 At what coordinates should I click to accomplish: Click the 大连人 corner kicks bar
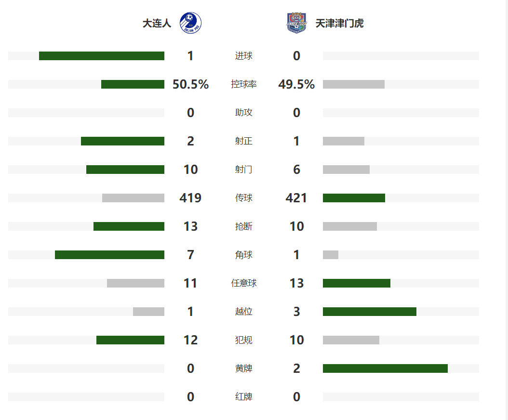[x=109, y=254]
